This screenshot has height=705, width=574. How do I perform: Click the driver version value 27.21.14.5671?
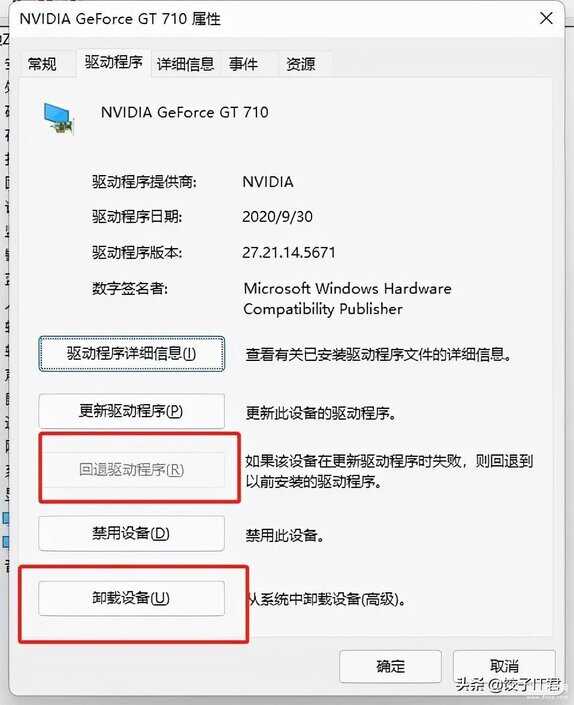(289, 253)
